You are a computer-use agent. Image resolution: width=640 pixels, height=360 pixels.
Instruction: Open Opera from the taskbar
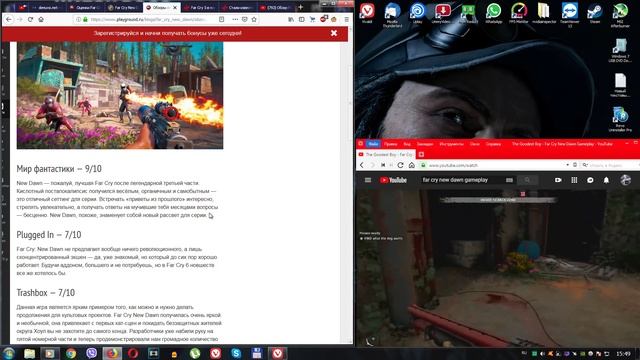click(x=133, y=353)
